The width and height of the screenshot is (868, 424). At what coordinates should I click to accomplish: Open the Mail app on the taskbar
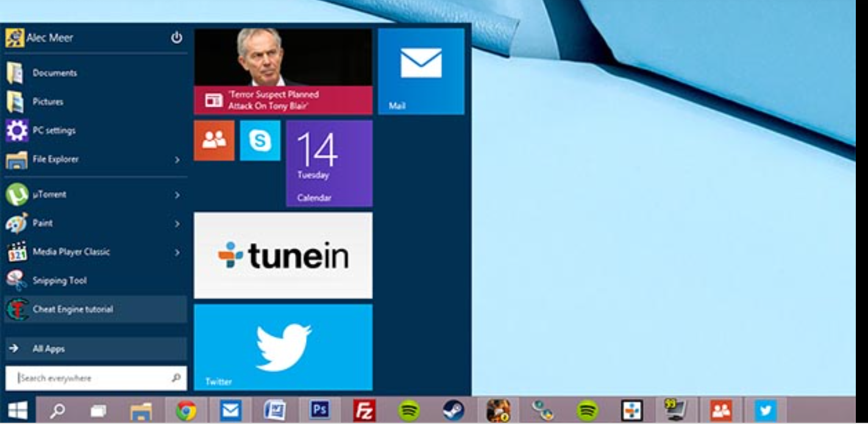point(230,410)
